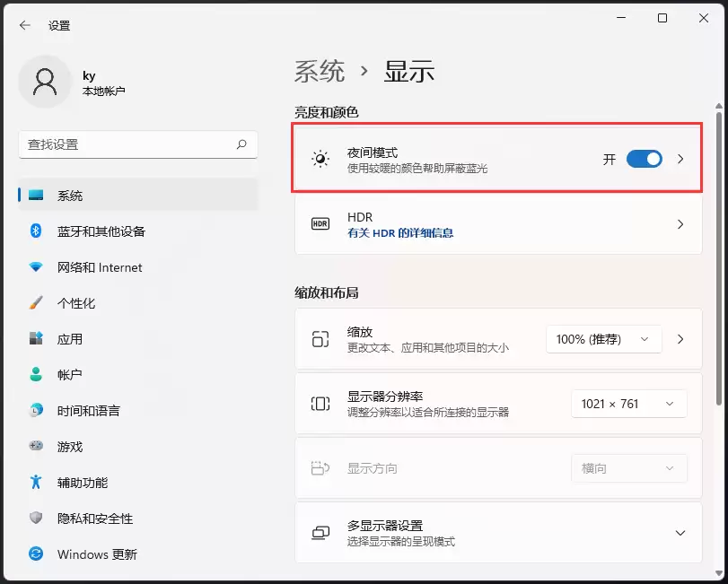Open the HDR detailed information link
The image size is (728, 584).
[x=400, y=233]
